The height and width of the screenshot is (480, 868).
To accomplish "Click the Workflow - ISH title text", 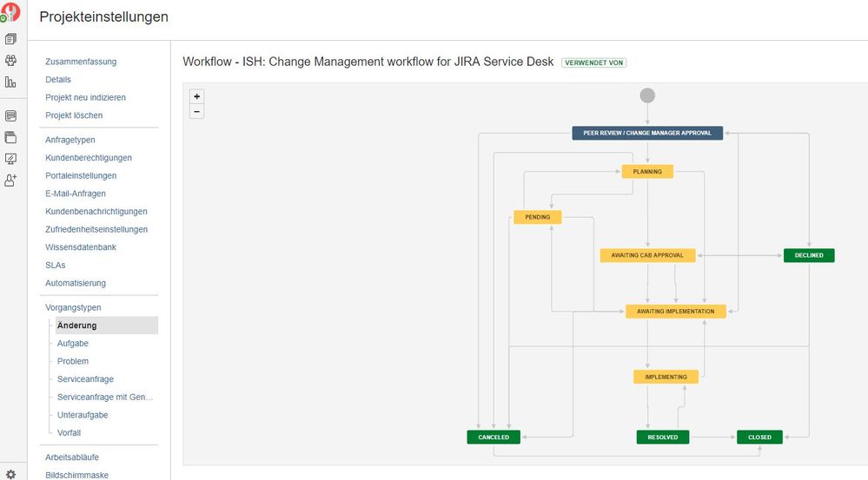I will 368,62.
